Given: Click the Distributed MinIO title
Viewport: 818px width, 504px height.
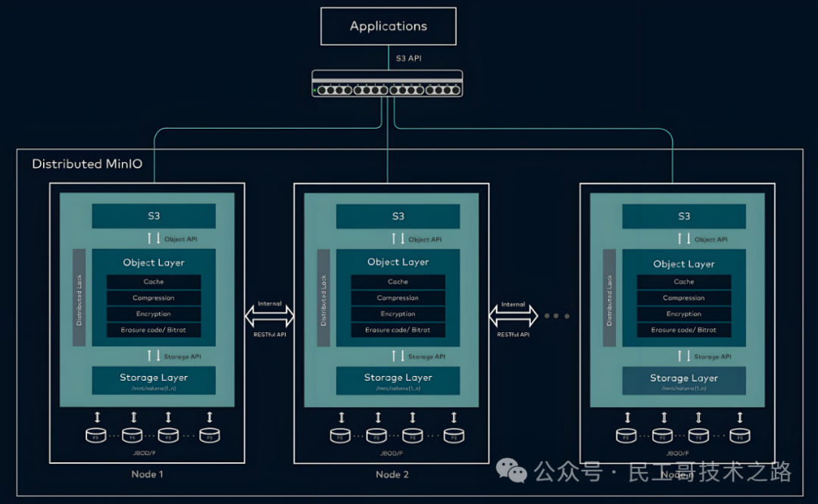Looking at the screenshot, I should (x=87, y=164).
